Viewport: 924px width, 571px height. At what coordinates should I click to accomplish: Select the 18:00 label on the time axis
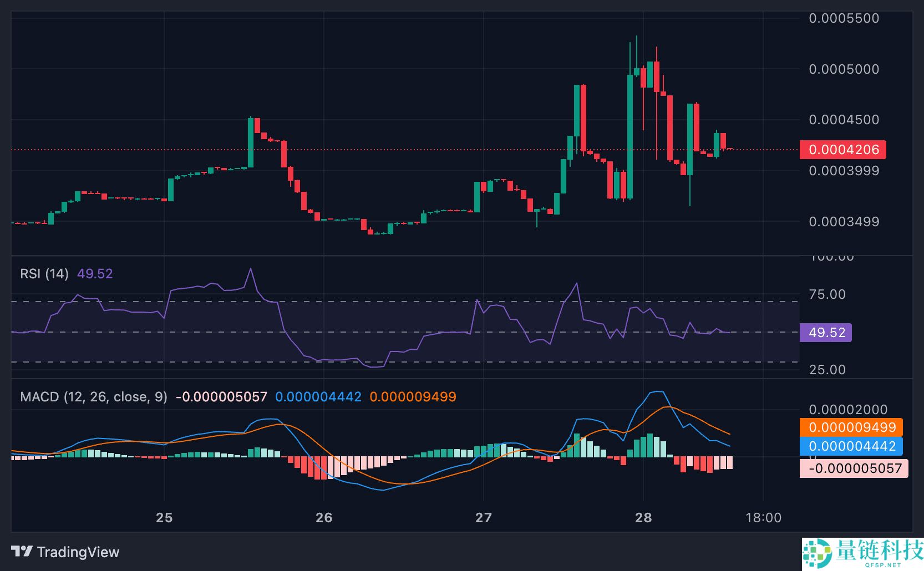click(764, 517)
